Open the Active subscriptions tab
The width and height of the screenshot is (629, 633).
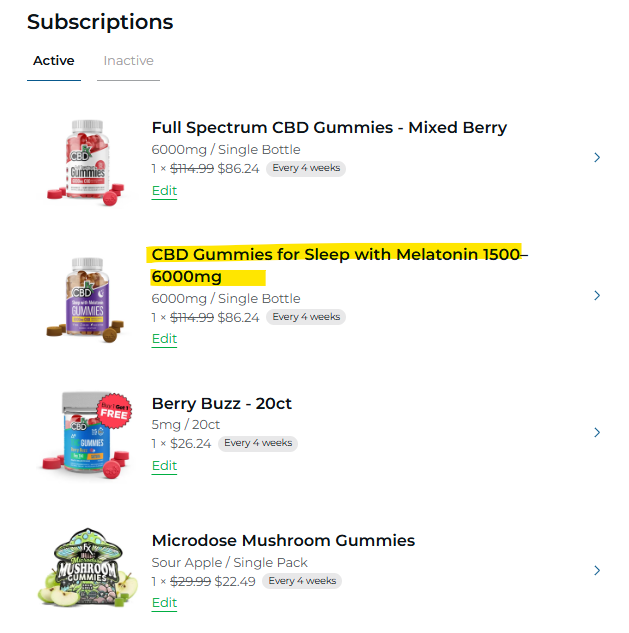tap(53, 61)
